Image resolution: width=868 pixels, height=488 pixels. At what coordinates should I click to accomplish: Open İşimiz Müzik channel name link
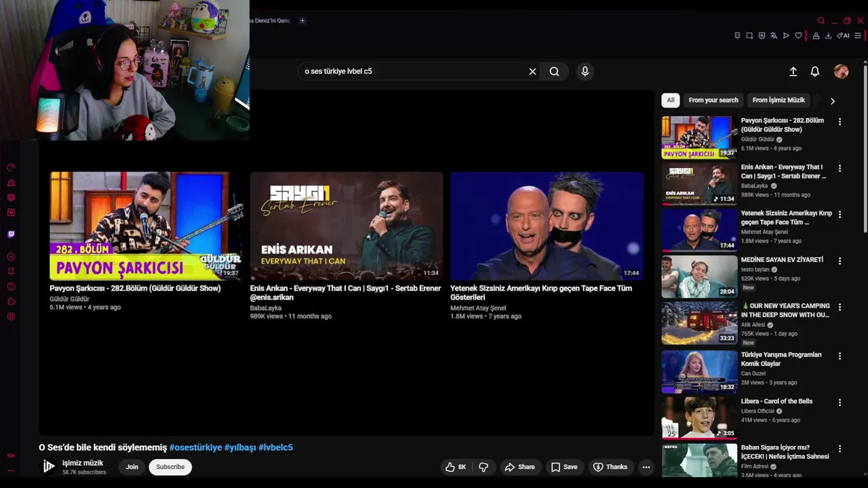83,463
